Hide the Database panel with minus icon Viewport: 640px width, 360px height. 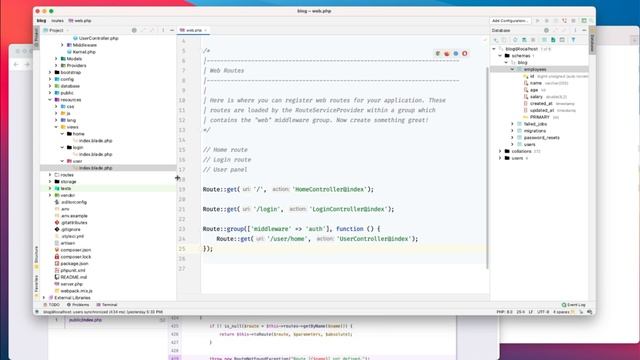click(584, 30)
